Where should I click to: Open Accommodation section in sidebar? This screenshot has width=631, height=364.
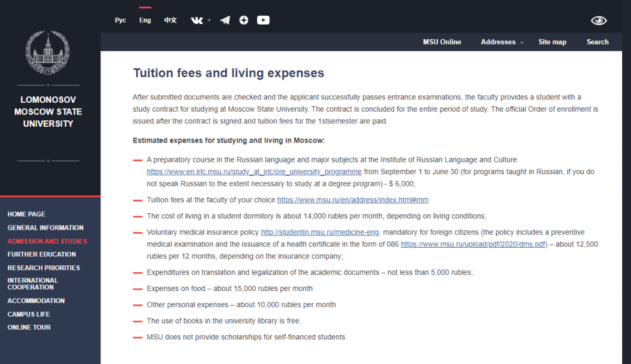[x=36, y=301]
